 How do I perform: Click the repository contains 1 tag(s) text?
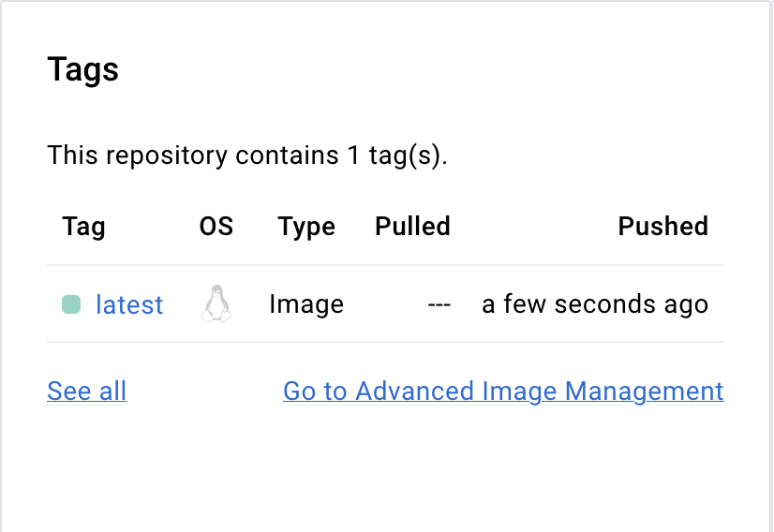click(x=247, y=155)
